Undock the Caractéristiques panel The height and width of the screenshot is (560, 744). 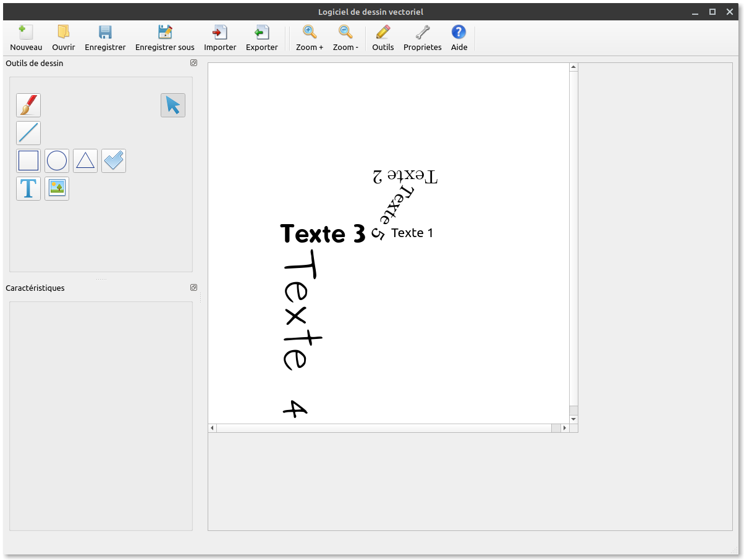coord(193,287)
